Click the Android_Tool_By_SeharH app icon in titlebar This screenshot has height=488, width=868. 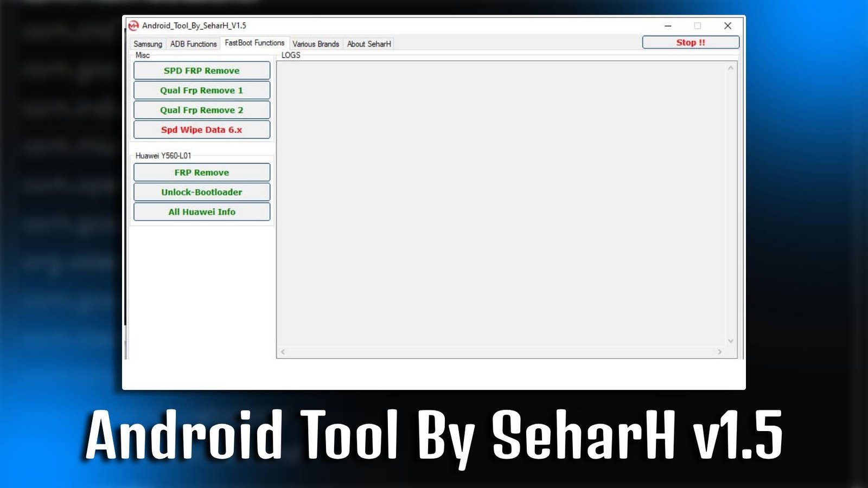click(x=135, y=25)
